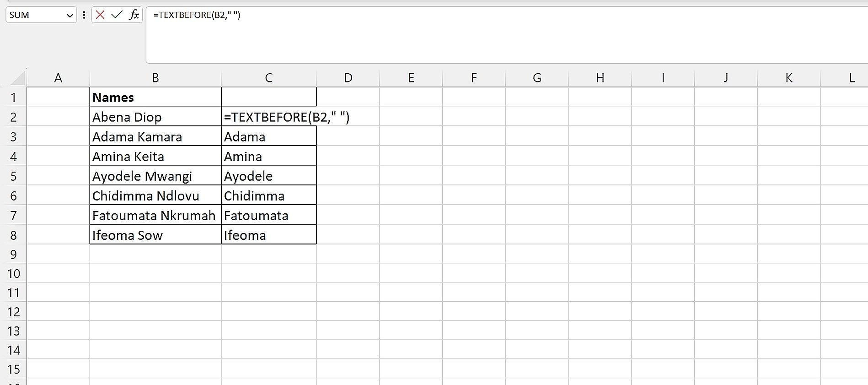This screenshot has width=868, height=385.
Task: Select cell B2 with Abena Diop
Action: 155,117
